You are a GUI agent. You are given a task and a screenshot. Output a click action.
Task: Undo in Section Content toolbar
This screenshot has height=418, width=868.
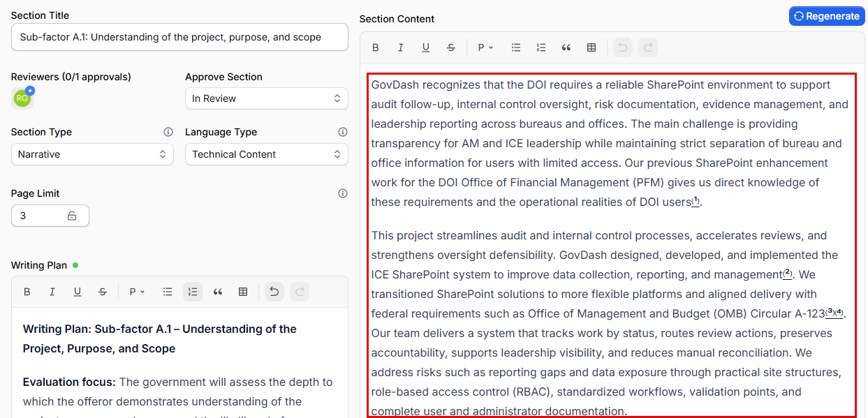[623, 47]
